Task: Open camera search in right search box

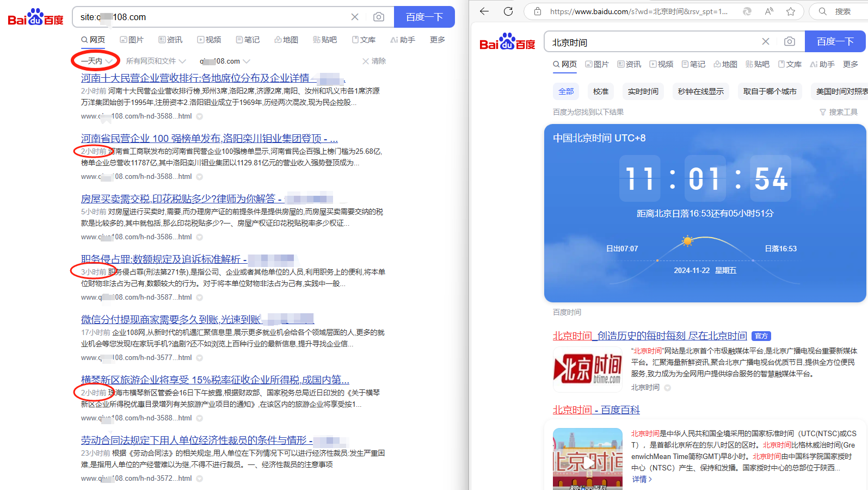Action: (790, 41)
